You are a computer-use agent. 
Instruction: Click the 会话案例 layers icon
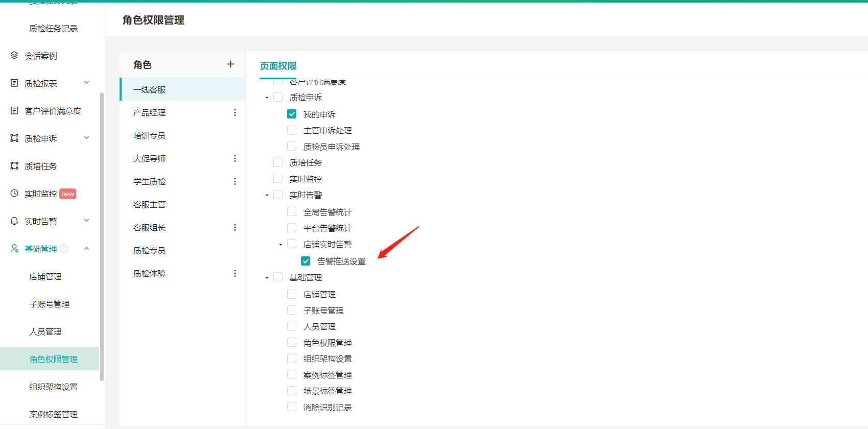point(14,55)
